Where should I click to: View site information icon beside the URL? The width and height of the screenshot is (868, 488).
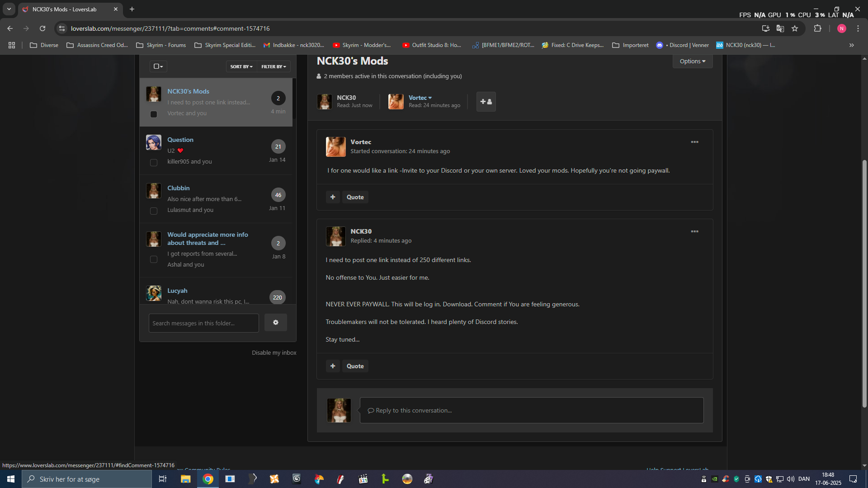[x=62, y=28]
